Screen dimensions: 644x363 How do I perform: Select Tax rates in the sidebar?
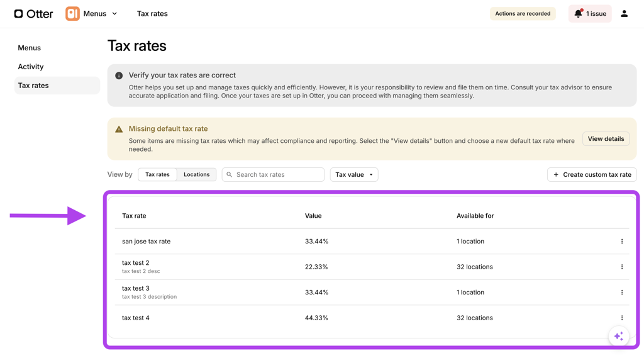33,86
